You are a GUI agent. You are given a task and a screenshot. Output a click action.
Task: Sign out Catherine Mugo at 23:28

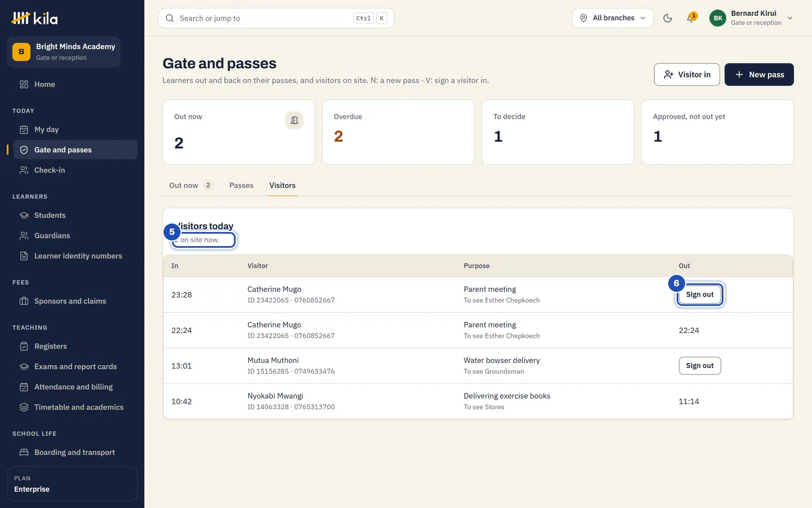coord(700,295)
